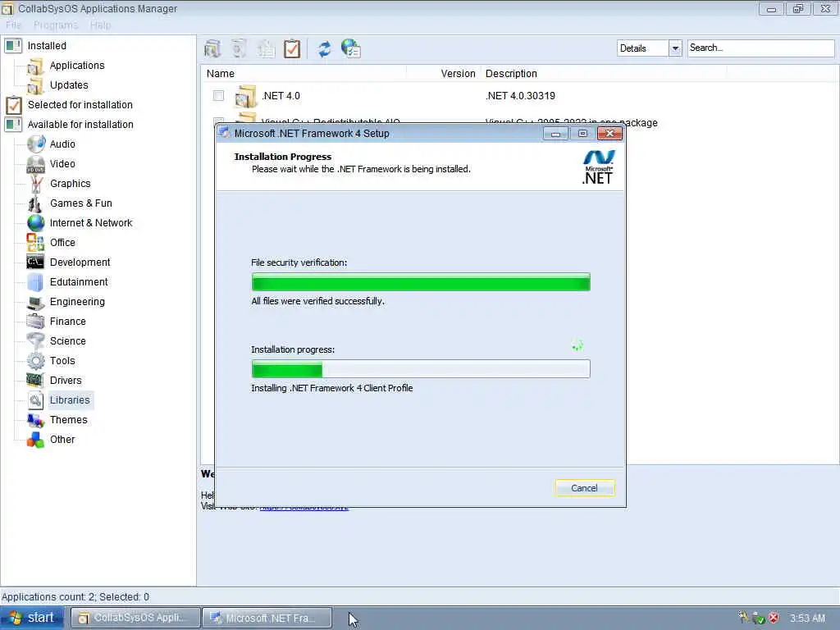The width and height of the screenshot is (840, 630).
Task: Open the File menu
Action: coord(13,25)
